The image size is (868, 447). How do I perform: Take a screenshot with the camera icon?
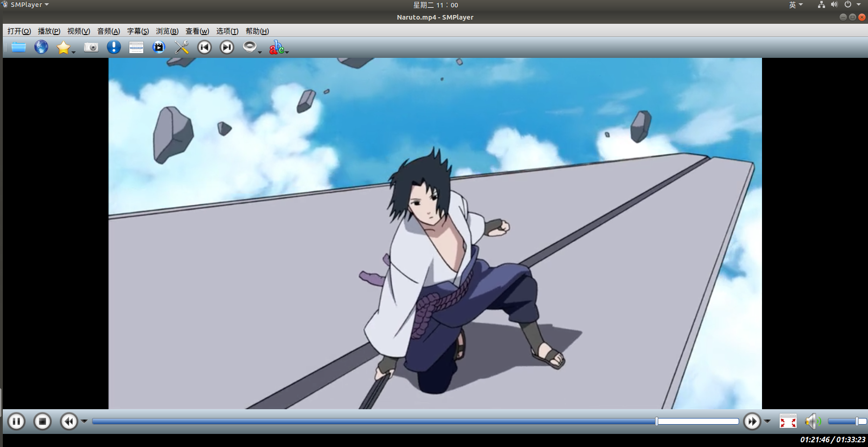[91, 47]
